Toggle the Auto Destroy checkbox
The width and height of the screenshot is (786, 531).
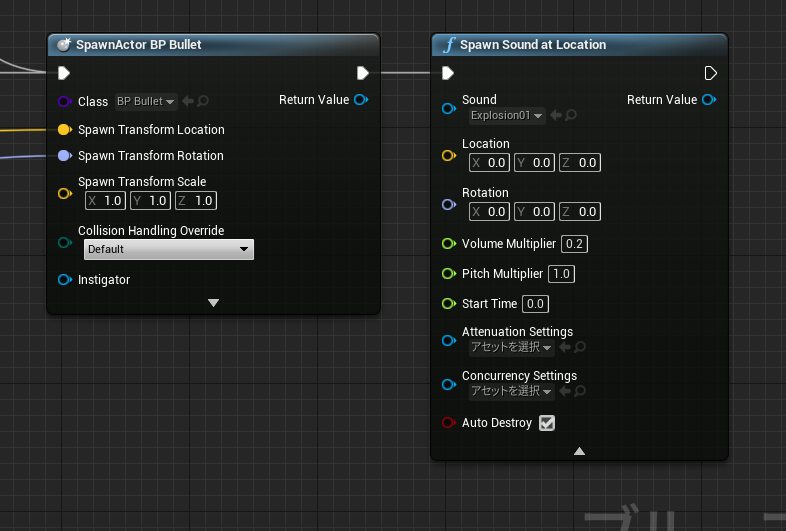547,423
